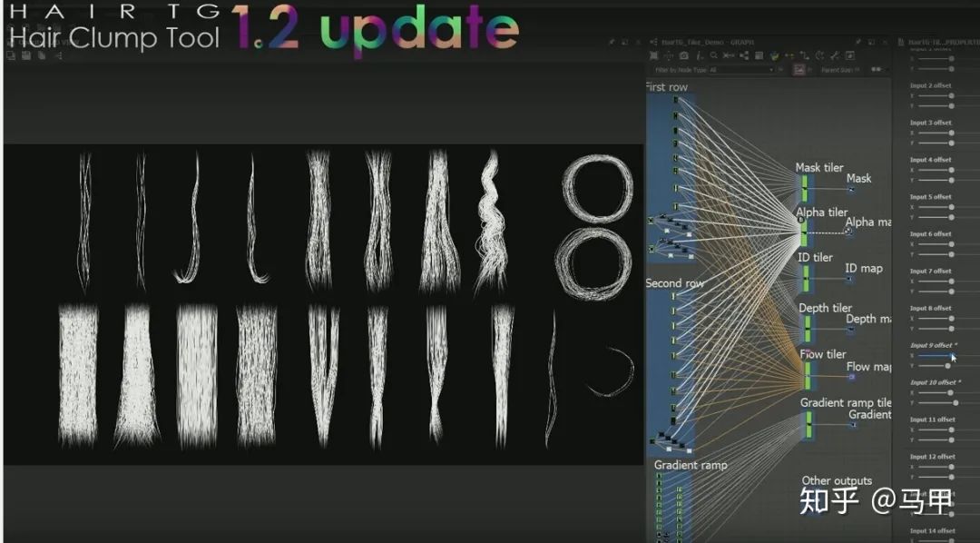The image size is (980, 543).
Task: Click the Input 8 offset Y slider handle
Action: [x=951, y=329]
